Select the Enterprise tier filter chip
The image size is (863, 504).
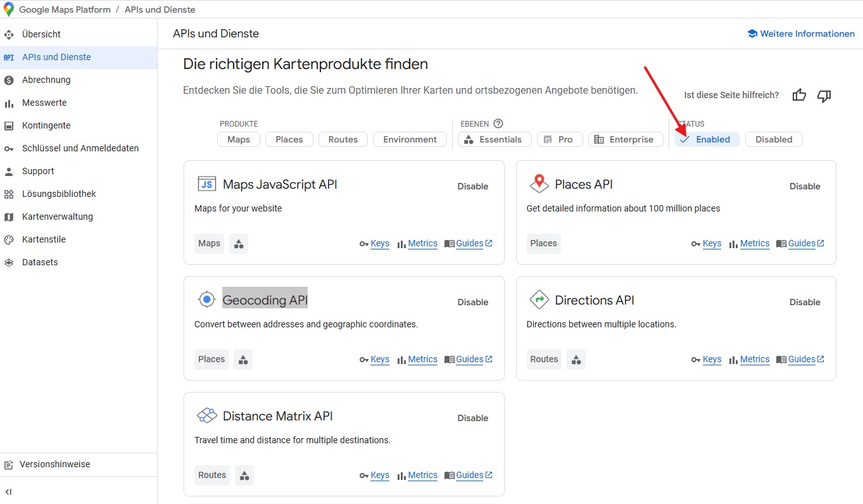625,139
